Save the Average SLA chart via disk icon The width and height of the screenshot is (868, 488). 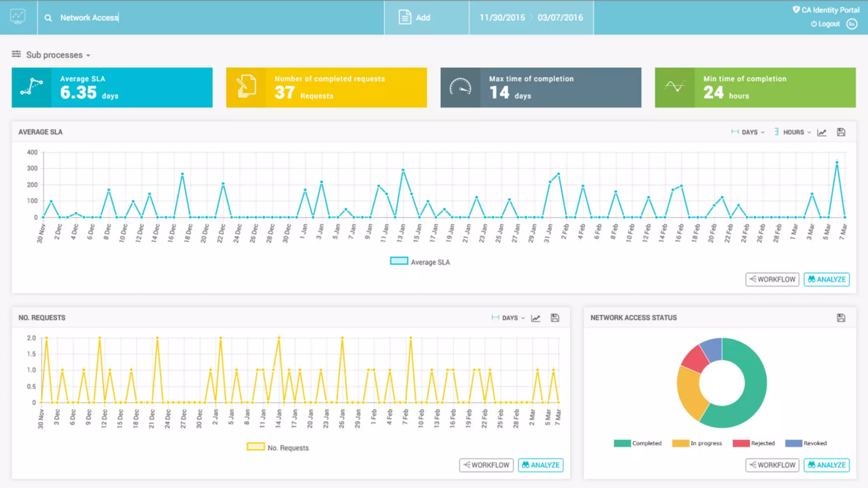pos(841,132)
